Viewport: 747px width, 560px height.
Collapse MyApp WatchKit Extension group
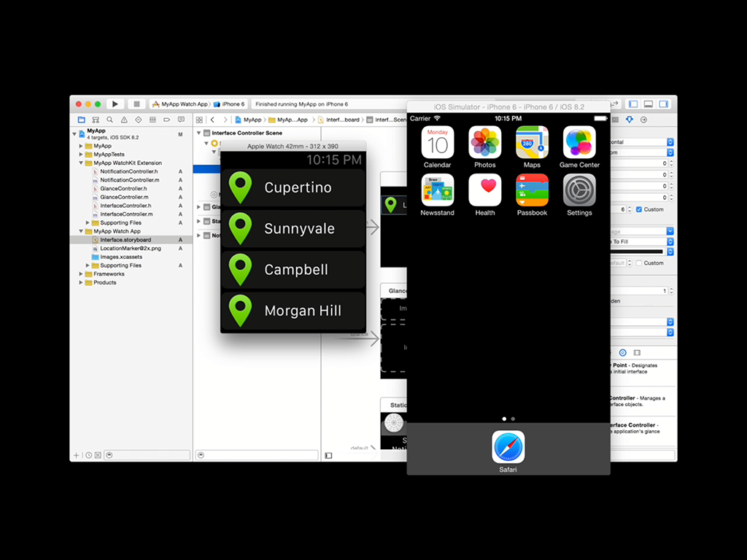pyautogui.click(x=81, y=163)
